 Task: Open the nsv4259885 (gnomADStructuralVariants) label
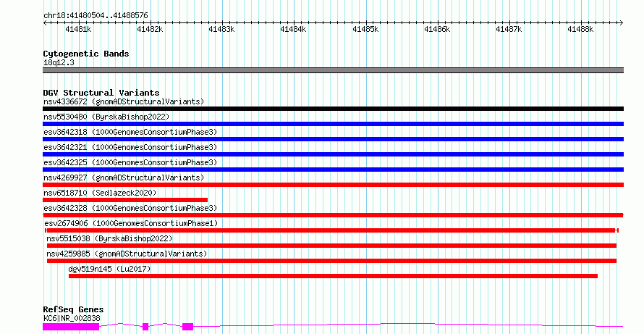point(127,254)
